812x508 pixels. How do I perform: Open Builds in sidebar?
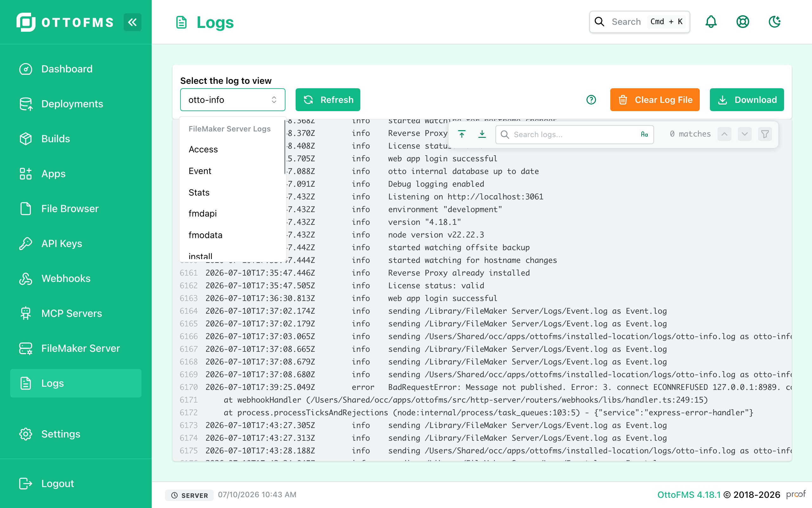tap(76, 139)
